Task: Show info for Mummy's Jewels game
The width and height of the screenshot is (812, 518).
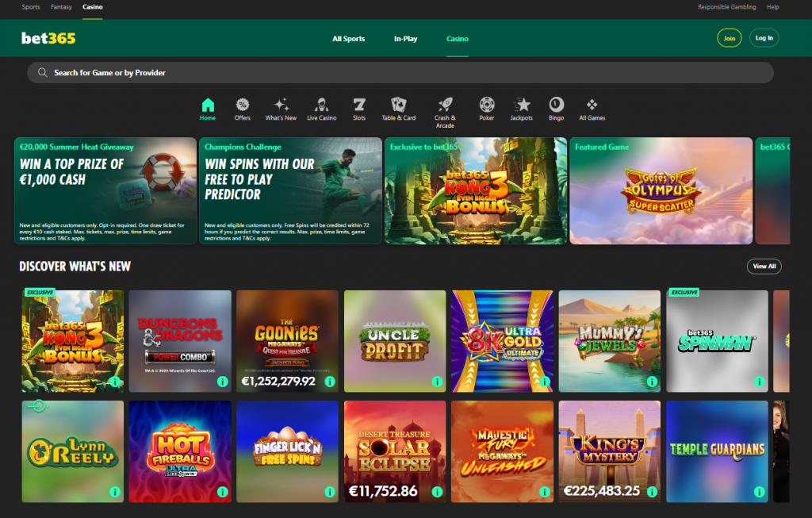Action: pos(652,382)
